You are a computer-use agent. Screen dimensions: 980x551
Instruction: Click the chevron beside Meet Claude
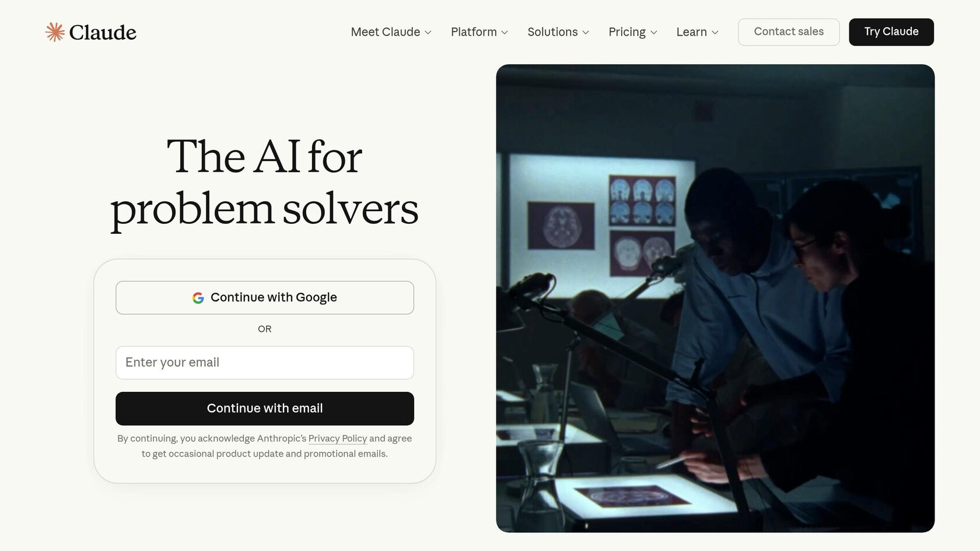[428, 33]
